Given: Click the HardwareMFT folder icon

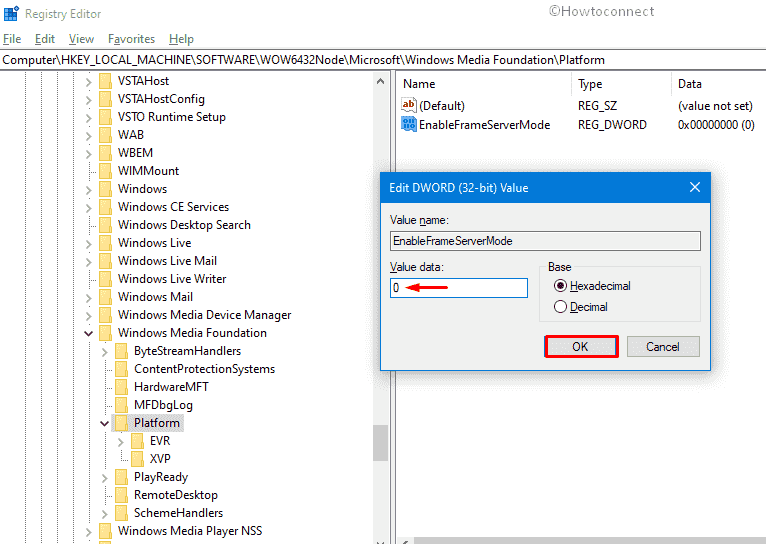Looking at the screenshot, I should point(121,387).
